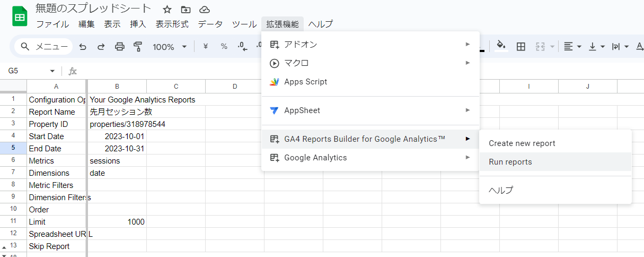This screenshot has width=644, height=257.
Task: Open the ツール menu
Action: pos(244,24)
